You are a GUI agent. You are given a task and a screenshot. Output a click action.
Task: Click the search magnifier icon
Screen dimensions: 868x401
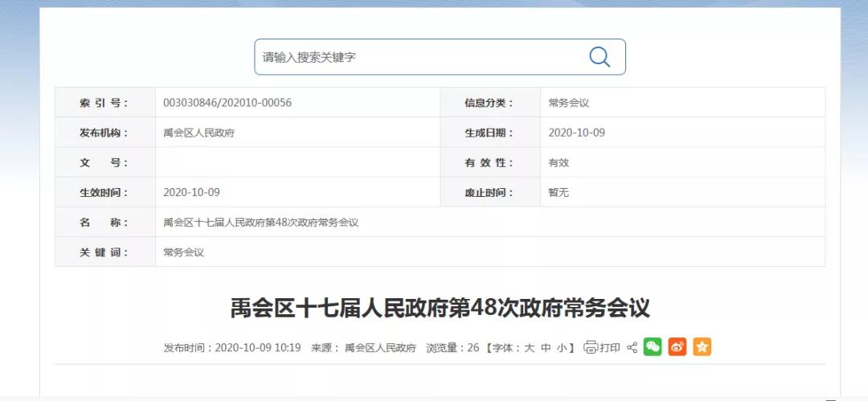pos(600,56)
